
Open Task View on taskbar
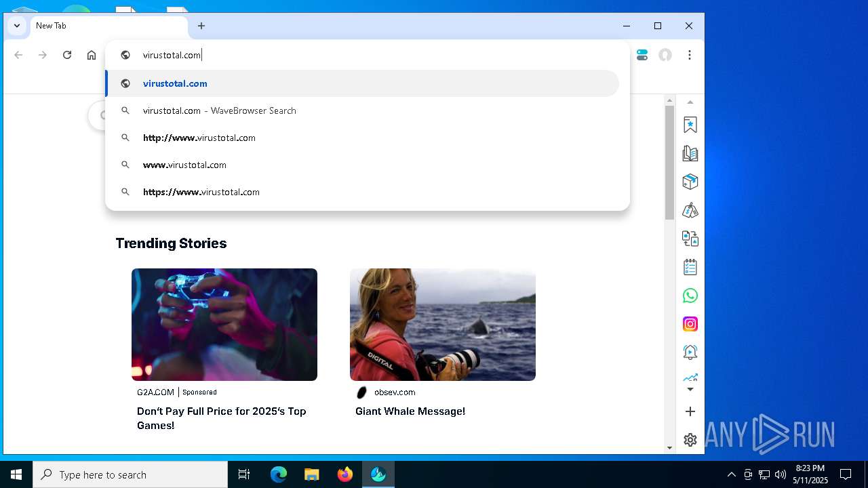[x=244, y=474]
